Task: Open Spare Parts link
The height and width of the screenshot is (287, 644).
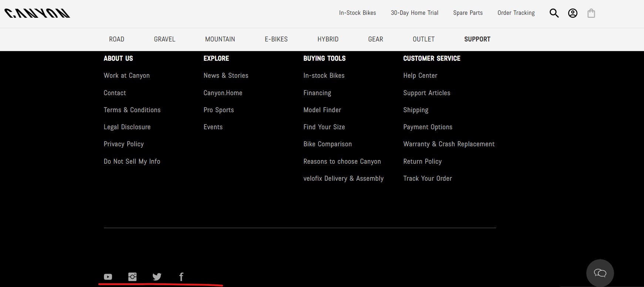Action: (x=468, y=13)
